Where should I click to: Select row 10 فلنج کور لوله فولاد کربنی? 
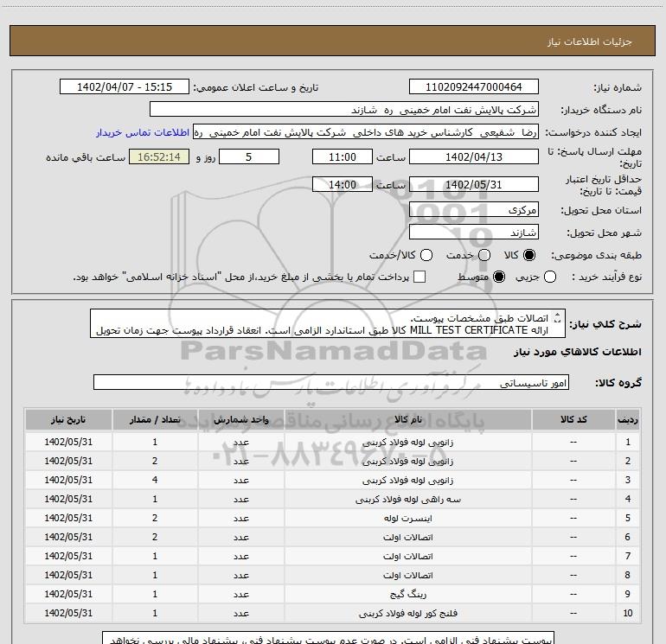(332, 613)
